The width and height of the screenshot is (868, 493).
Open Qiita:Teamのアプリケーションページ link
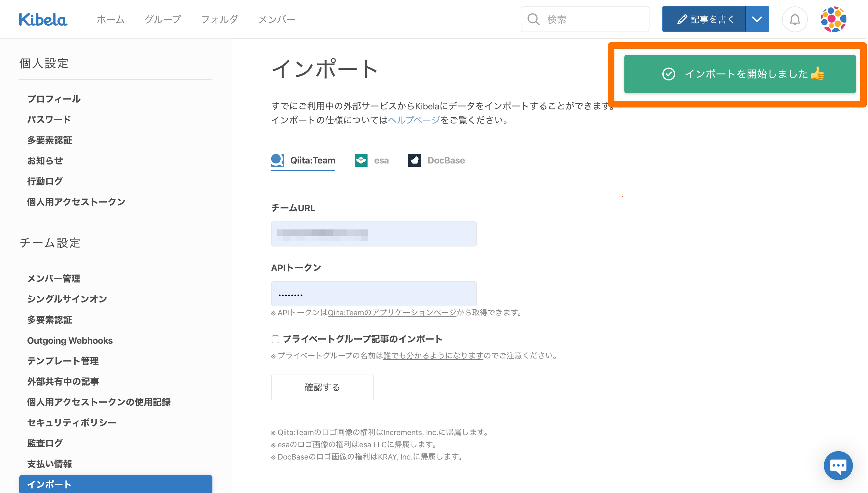(392, 312)
